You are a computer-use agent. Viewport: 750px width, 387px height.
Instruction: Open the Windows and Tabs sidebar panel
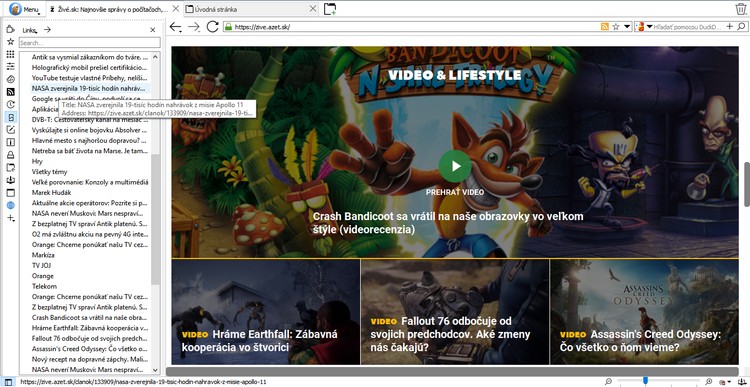click(x=10, y=193)
